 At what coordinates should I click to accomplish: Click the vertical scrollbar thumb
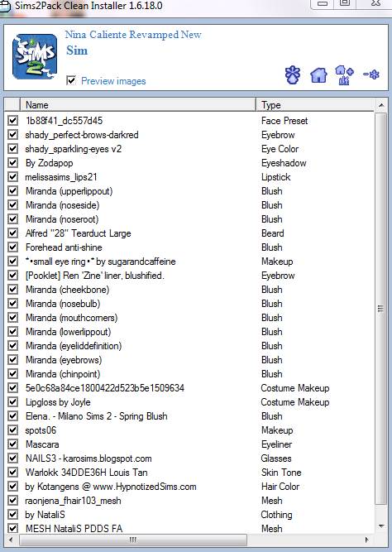380,309
